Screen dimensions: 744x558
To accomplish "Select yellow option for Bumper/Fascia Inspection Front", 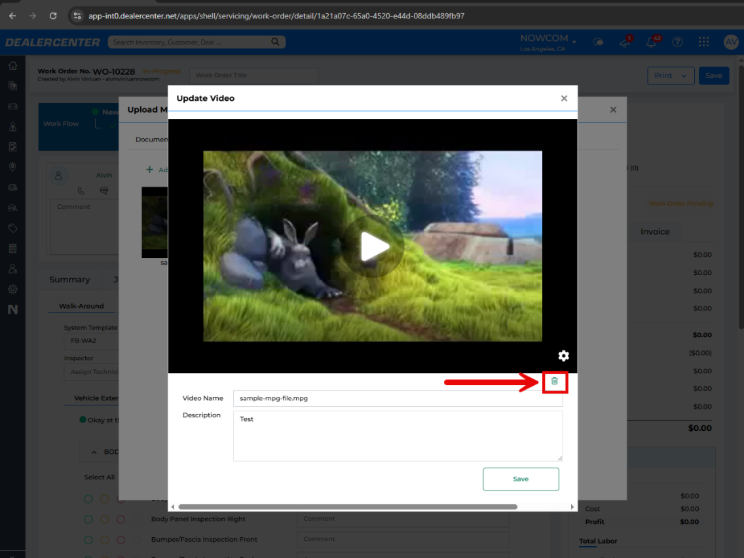I will pos(105,539).
